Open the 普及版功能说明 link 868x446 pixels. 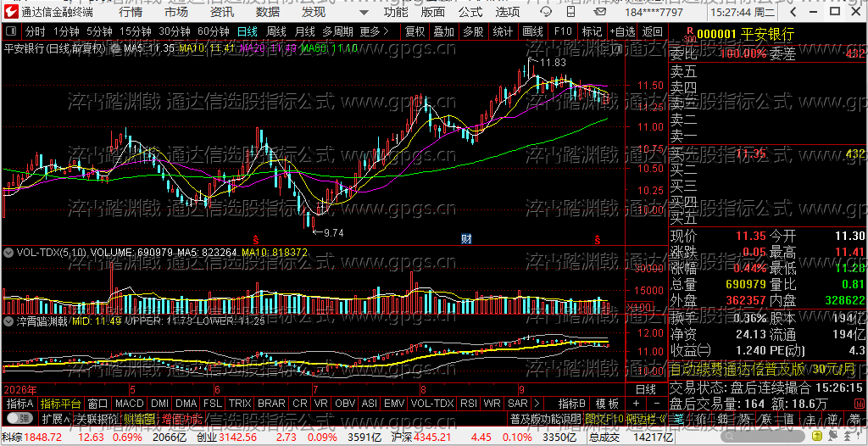point(546,419)
